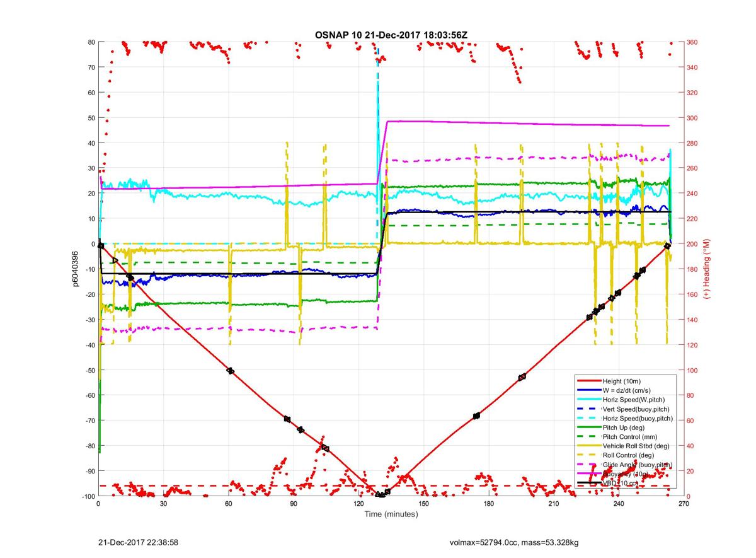756x558 pixels.
Task: Click the -70 tick on the left axis
Action: 89,421
